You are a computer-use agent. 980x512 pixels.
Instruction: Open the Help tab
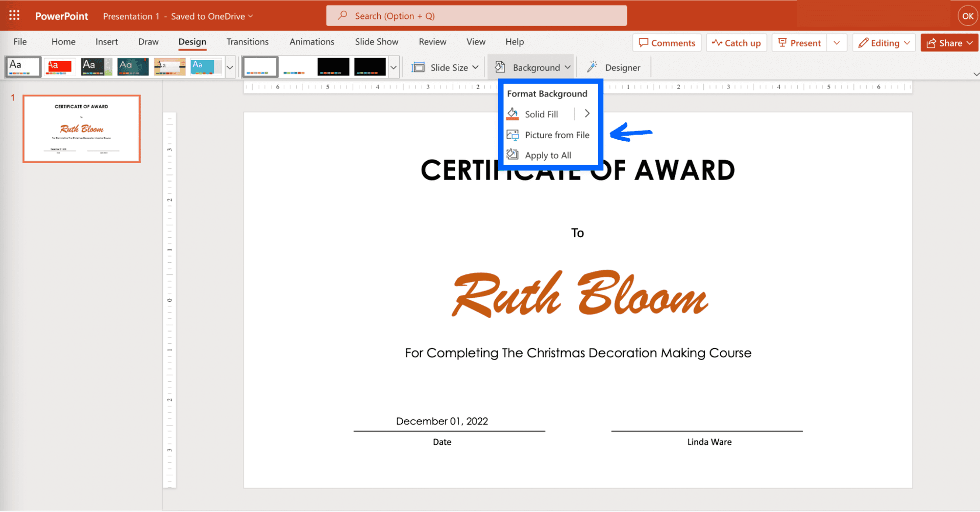[x=514, y=42]
